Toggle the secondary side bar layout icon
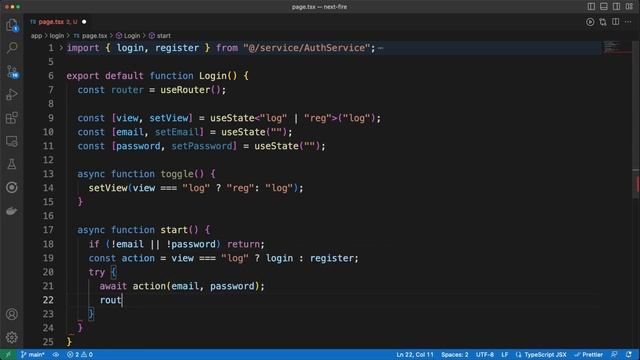The height and width of the screenshot is (360, 640). [616, 7]
